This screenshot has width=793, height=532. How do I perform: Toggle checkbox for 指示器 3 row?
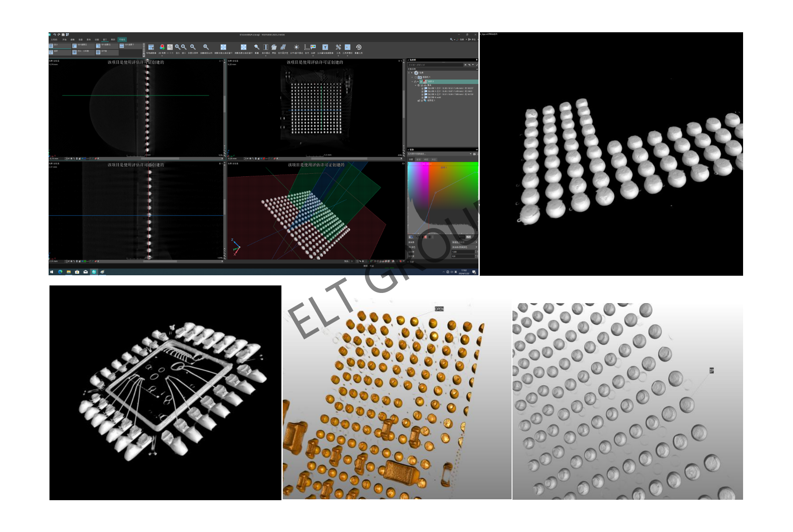(x=422, y=95)
